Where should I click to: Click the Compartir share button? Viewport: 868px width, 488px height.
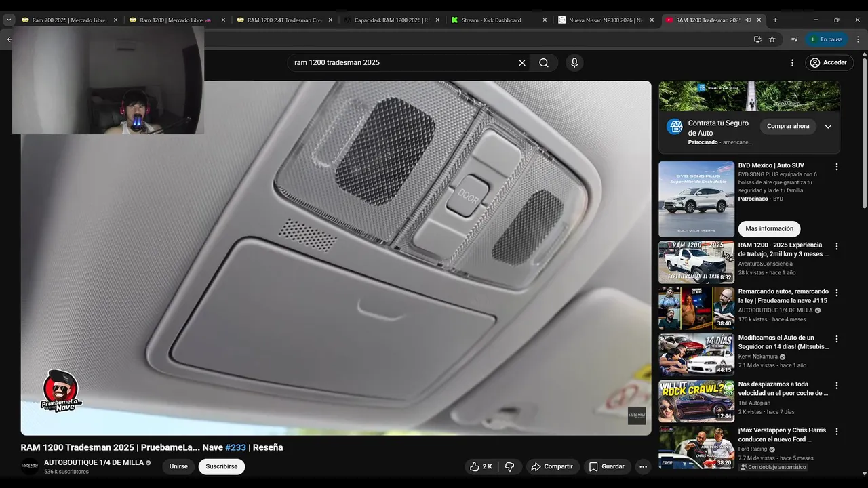(x=552, y=466)
